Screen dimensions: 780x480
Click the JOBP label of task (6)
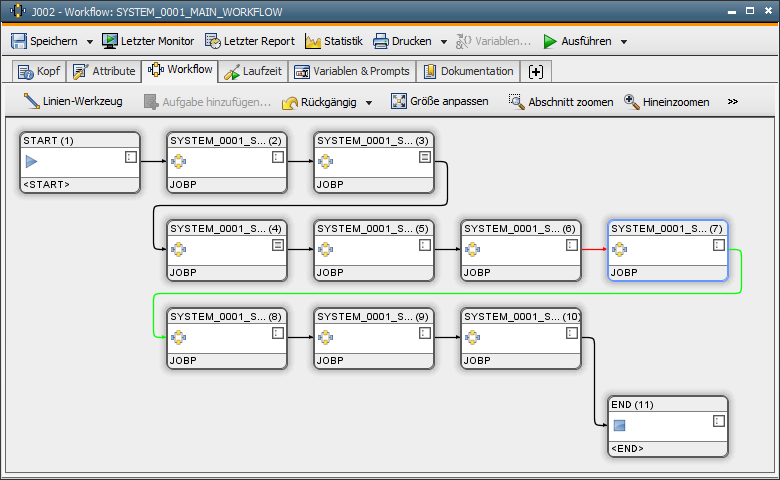pyautogui.click(x=478, y=273)
